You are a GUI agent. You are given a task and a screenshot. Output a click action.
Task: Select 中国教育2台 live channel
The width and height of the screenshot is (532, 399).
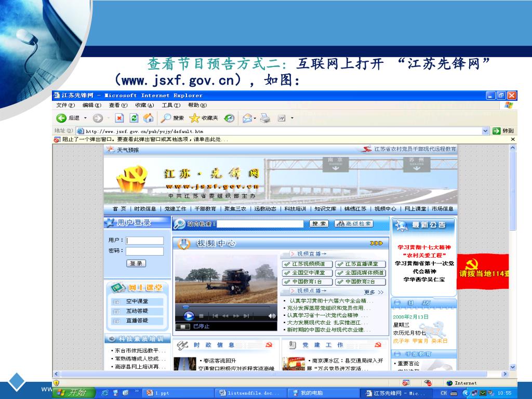tap(361, 282)
